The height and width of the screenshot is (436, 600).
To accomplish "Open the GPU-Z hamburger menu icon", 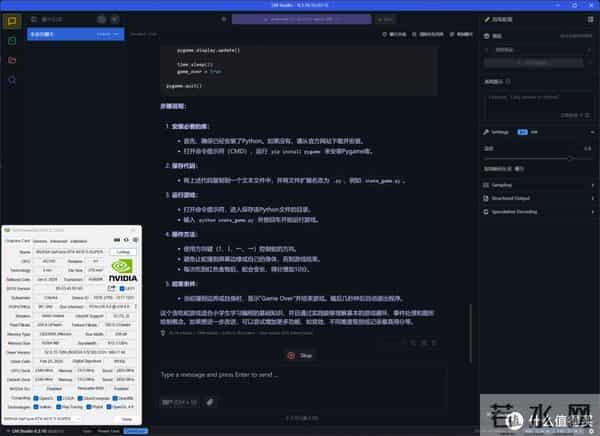I will 135,240.
